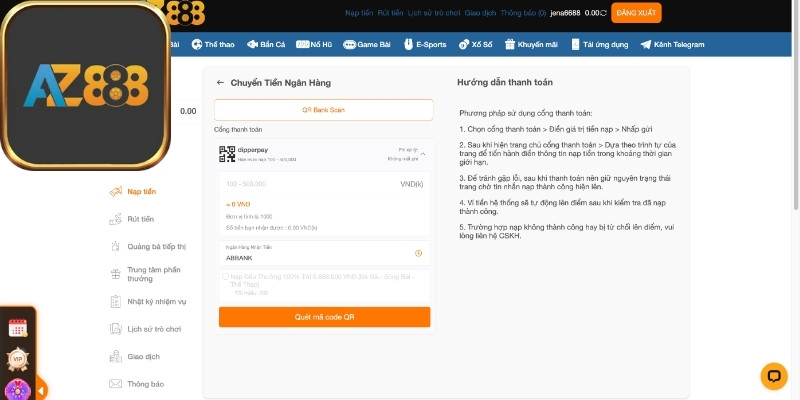Click the Trung tâm phần thưởng gift icon
This screenshot has width=800, height=400.
(x=116, y=274)
